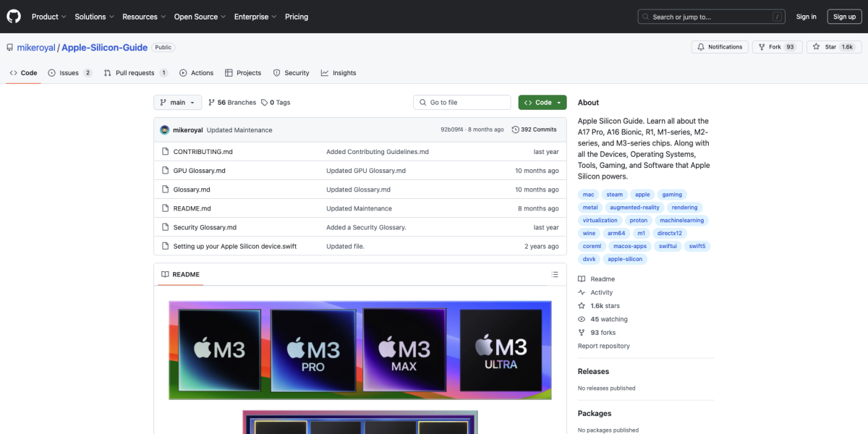This screenshot has width=868, height=434.
Task: Click the Go to file search field
Action: [463, 103]
